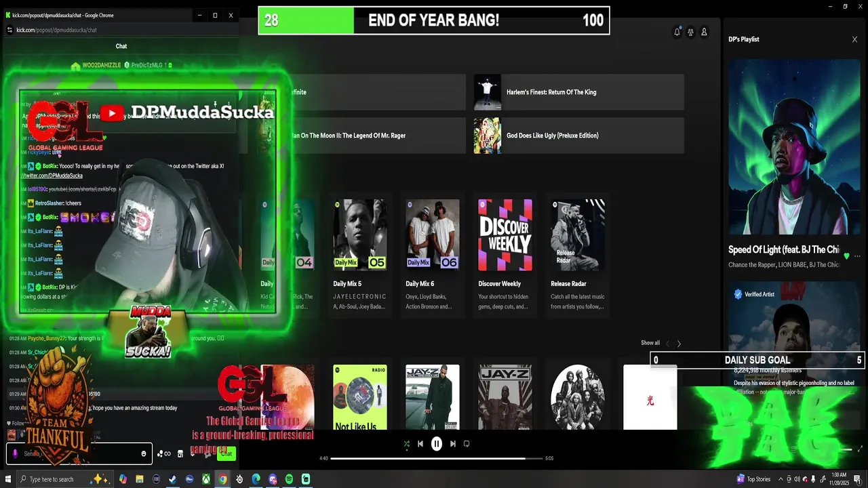Open Speed Of Light song title link
The image size is (868, 488).
[784, 249]
